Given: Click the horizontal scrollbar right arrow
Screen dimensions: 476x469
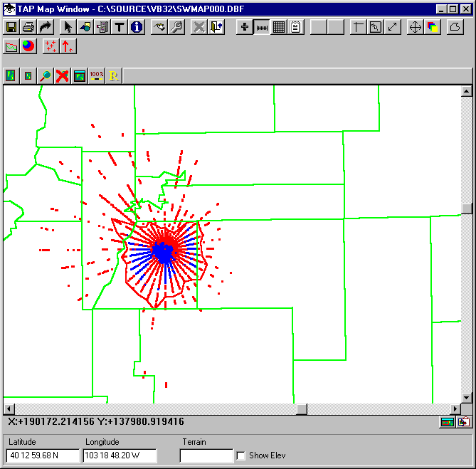Looking at the screenshot, I should 455,409.
